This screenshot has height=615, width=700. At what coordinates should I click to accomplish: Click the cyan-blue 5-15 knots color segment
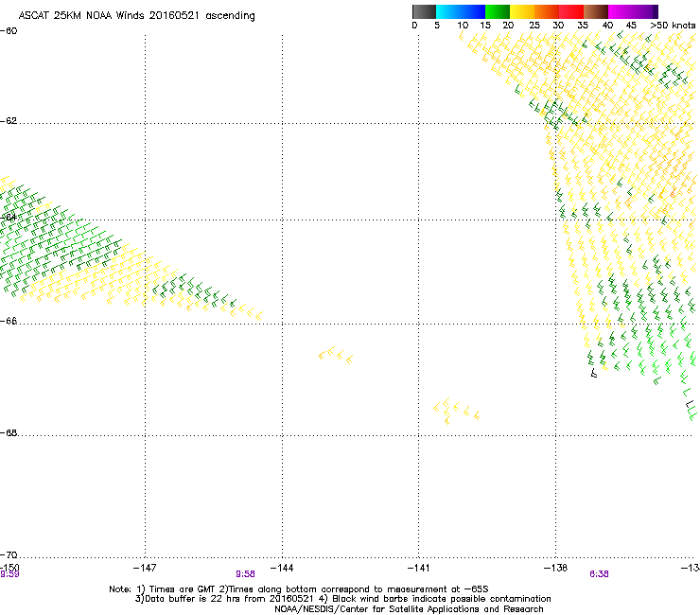coord(461,11)
